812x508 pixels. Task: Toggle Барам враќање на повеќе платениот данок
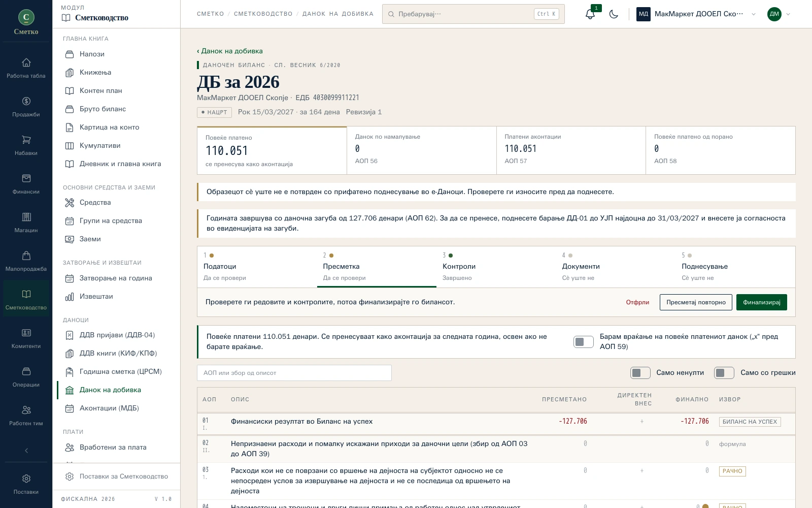583,342
